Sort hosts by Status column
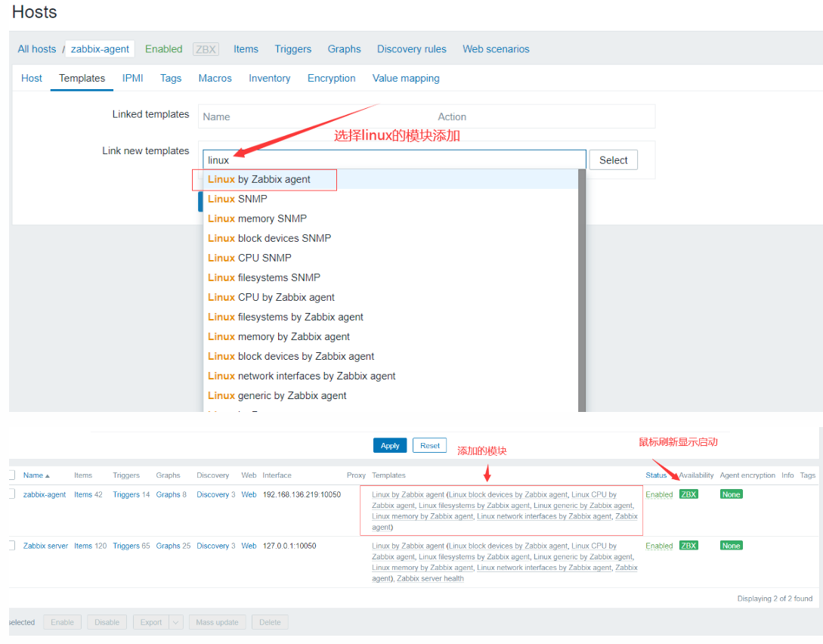 coord(656,475)
